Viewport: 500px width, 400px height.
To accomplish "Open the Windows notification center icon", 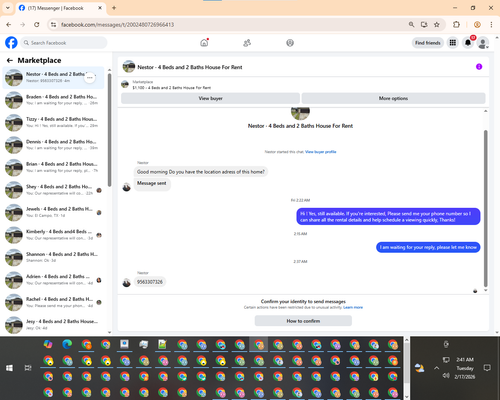I will (x=487, y=368).
